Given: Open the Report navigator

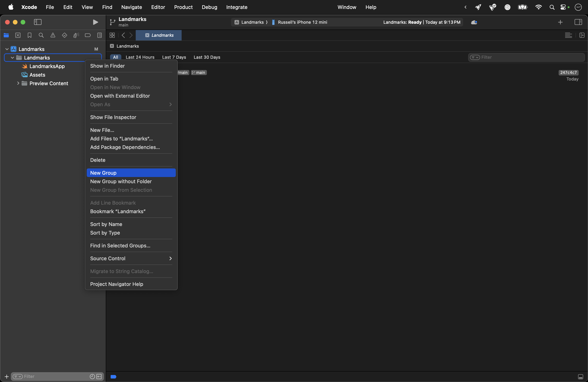Looking at the screenshot, I should [x=100, y=35].
